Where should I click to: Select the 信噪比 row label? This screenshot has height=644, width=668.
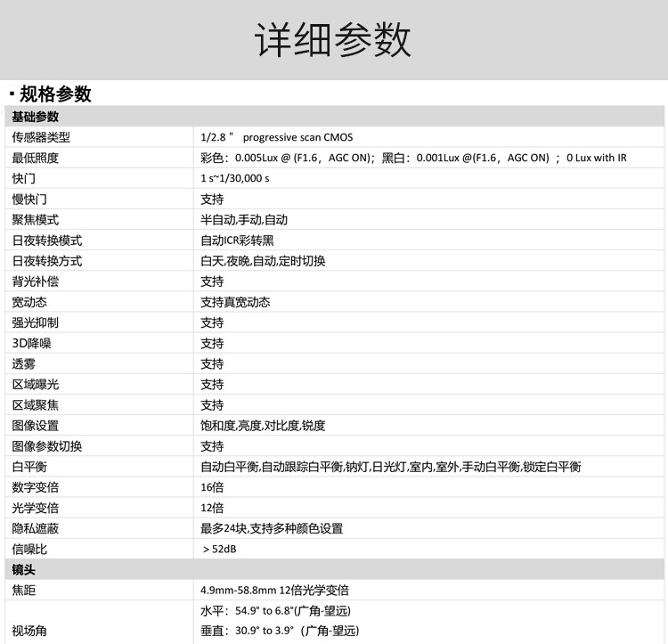coord(29,549)
